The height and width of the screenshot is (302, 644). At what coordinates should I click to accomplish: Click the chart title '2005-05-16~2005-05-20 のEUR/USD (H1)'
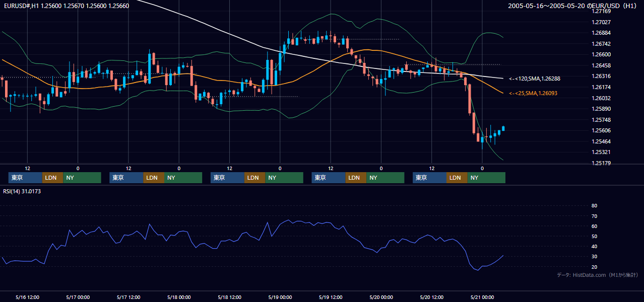pyautogui.click(x=573, y=6)
